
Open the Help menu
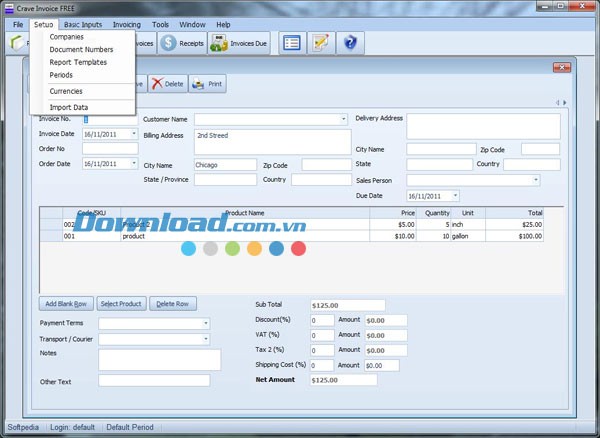pyautogui.click(x=223, y=24)
